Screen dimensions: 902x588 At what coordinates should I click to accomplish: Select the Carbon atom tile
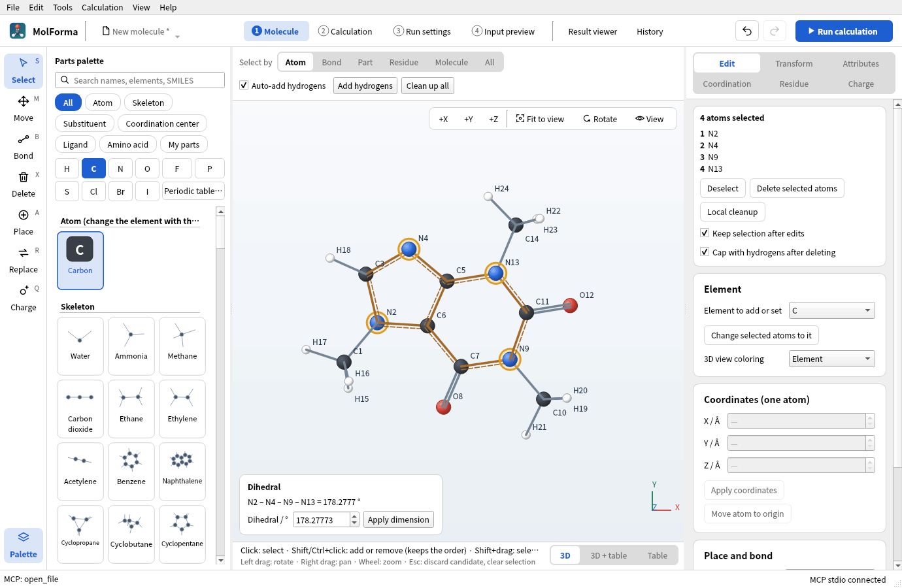(80, 260)
